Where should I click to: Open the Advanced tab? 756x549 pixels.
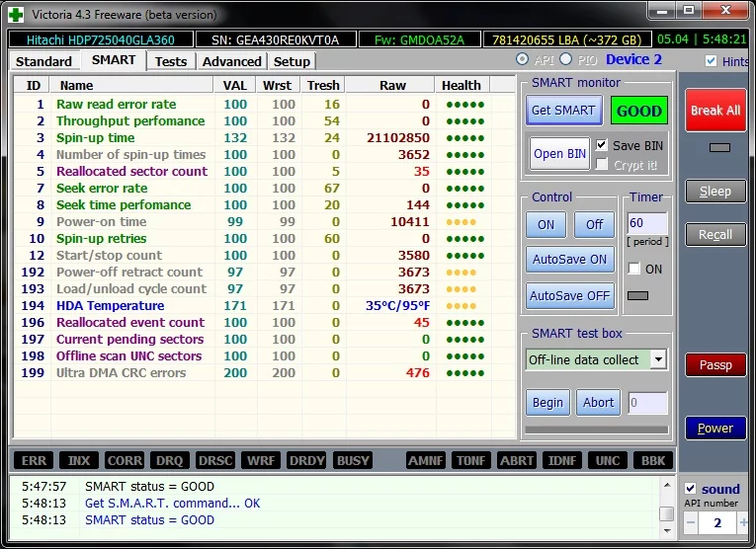[x=231, y=61]
